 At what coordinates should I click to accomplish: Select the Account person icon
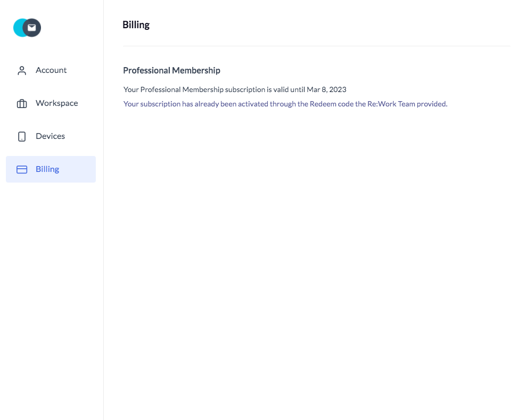coord(22,70)
